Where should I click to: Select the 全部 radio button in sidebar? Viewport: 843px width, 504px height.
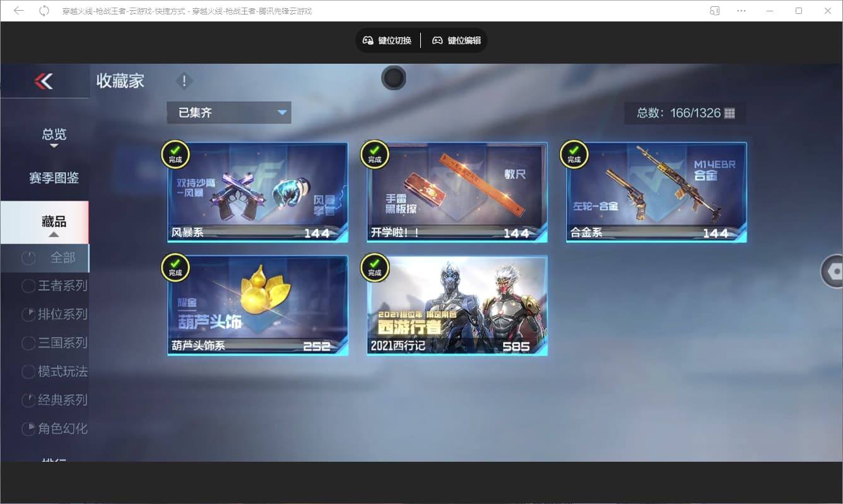coord(28,258)
